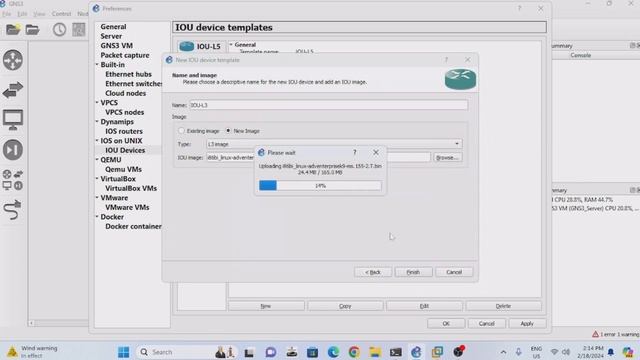Click the New button under the templates list
Image resolution: width=640 pixels, height=360 pixels.
click(266, 306)
